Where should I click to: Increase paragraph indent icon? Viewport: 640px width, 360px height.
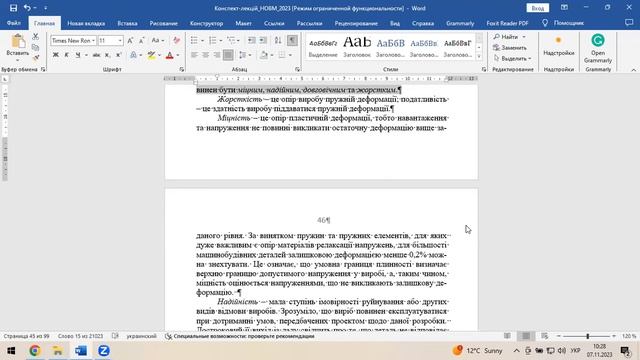pyautogui.click(x=263, y=40)
